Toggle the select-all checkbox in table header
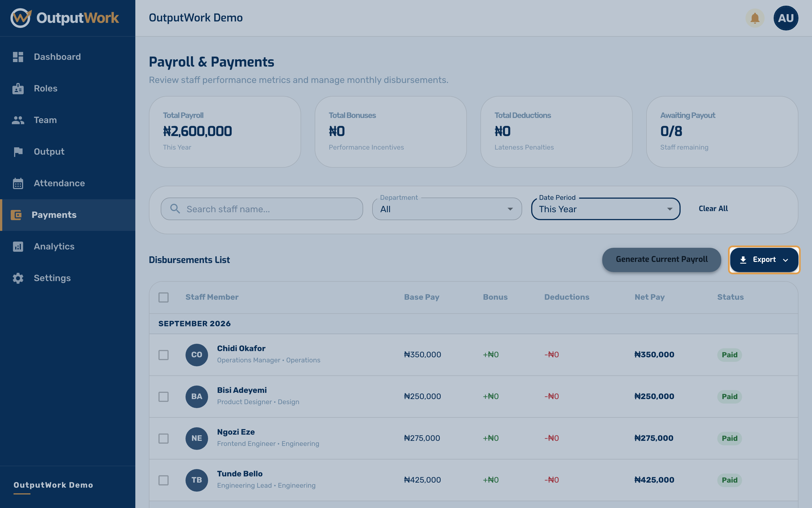812x508 pixels. pos(164,297)
